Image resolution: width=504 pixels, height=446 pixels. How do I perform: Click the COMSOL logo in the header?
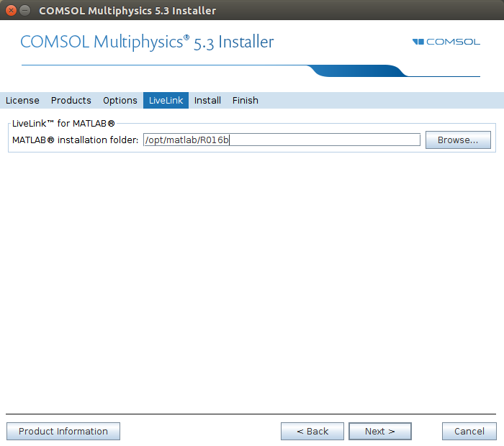pyautogui.click(x=446, y=42)
